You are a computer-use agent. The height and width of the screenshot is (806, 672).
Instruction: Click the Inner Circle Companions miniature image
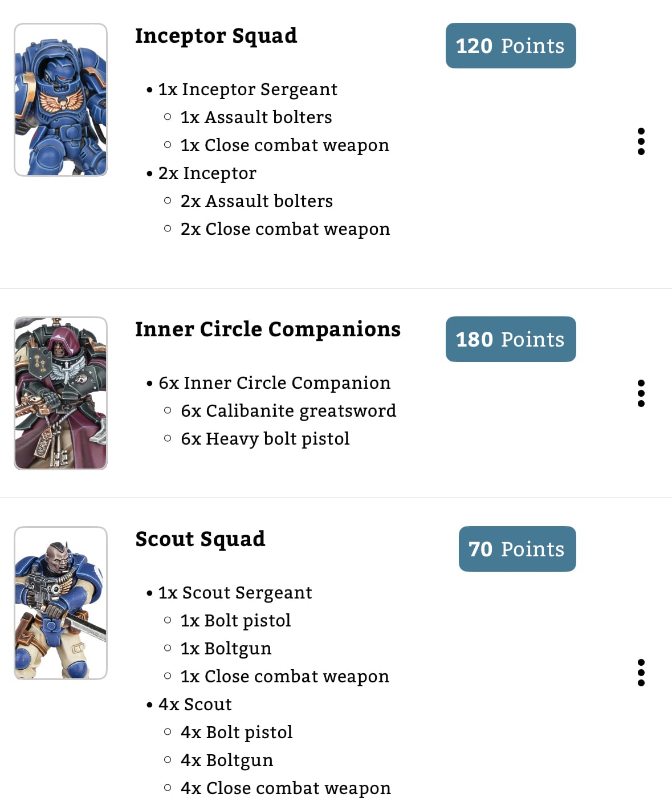click(x=61, y=393)
